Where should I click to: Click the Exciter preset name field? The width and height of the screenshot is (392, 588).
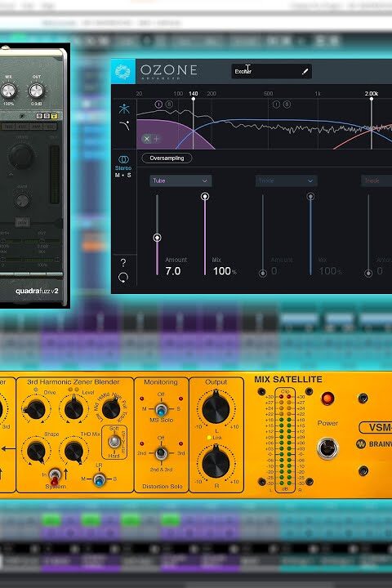pyautogui.click(x=271, y=71)
